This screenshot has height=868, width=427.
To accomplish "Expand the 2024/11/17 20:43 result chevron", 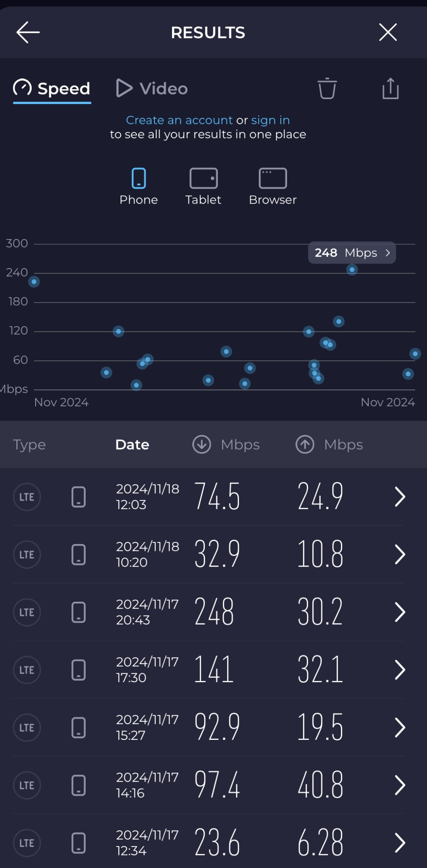I will click(x=400, y=612).
